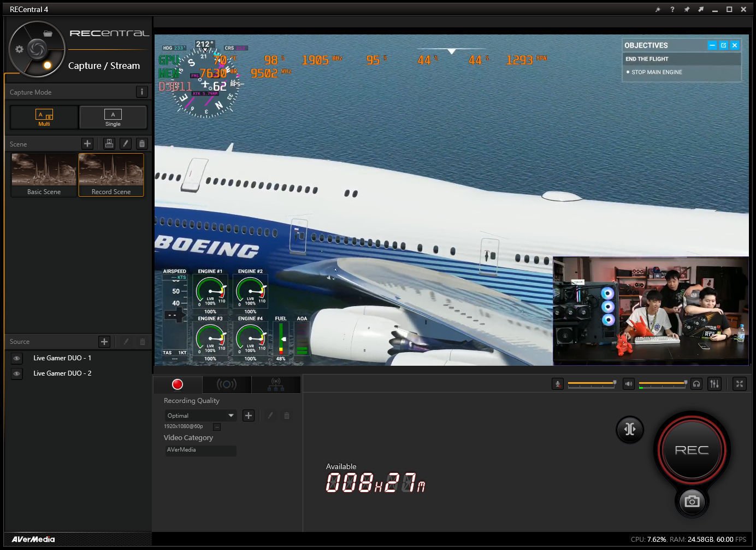Pop out the OBJECTIVES panel in preview
This screenshot has width=756, height=550.
723,45
